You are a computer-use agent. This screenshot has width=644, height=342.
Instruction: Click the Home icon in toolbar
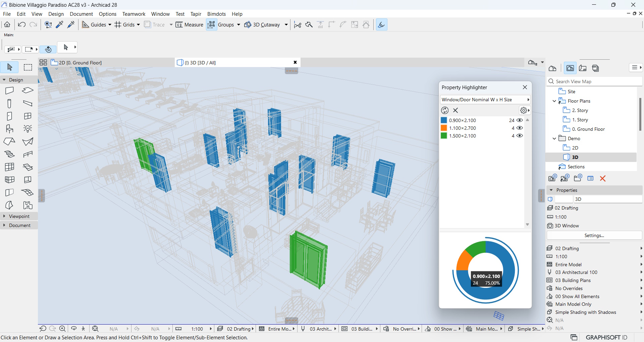coord(7,25)
